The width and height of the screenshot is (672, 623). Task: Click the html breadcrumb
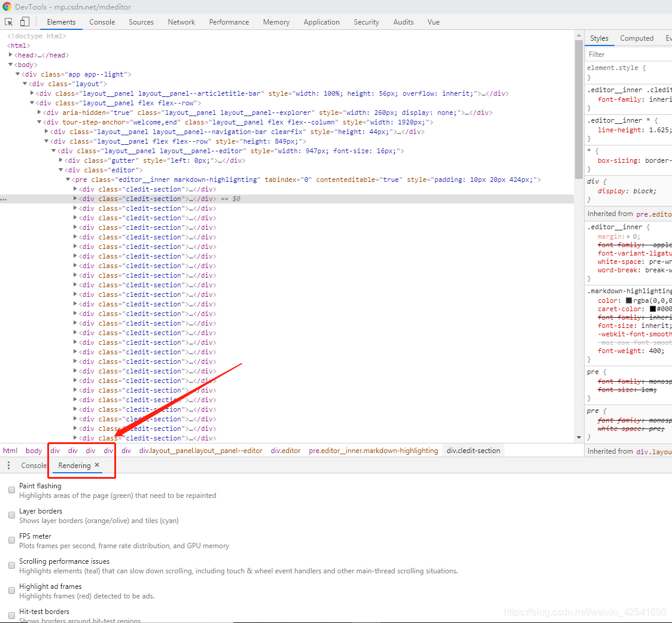click(10, 451)
